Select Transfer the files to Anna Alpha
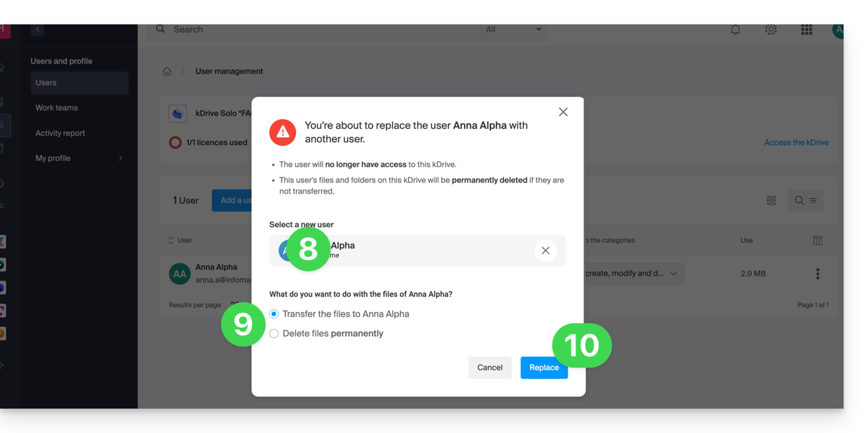This screenshot has width=868, height=433. pos(274,314)
